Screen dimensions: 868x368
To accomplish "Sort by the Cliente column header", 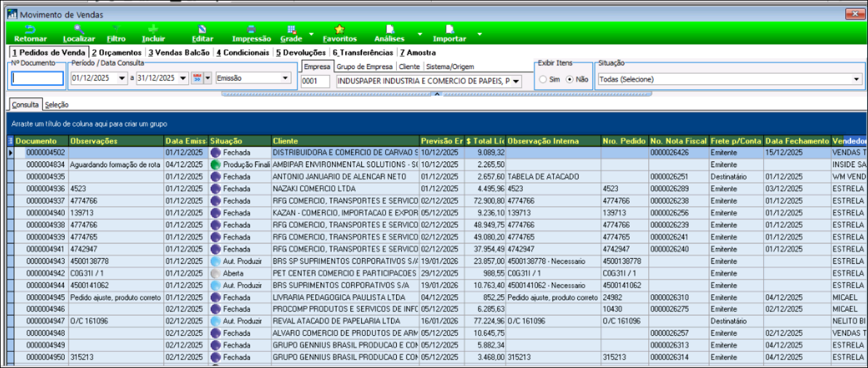I will pyautogui.click(x=344, y=141).
